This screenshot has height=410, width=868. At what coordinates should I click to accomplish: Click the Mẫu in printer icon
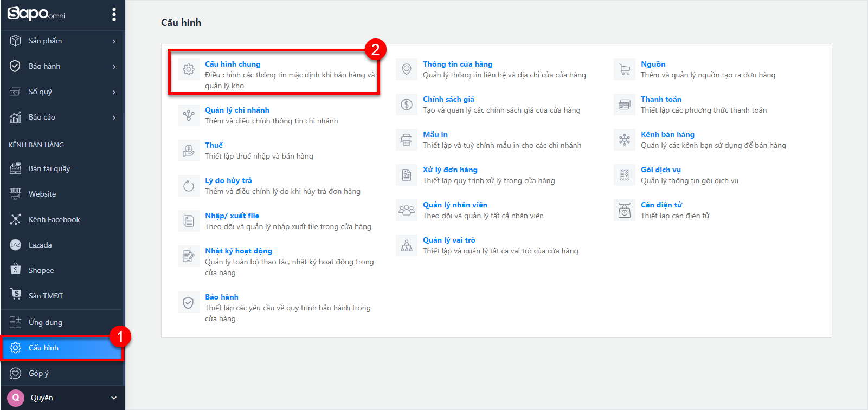(407, 140)
